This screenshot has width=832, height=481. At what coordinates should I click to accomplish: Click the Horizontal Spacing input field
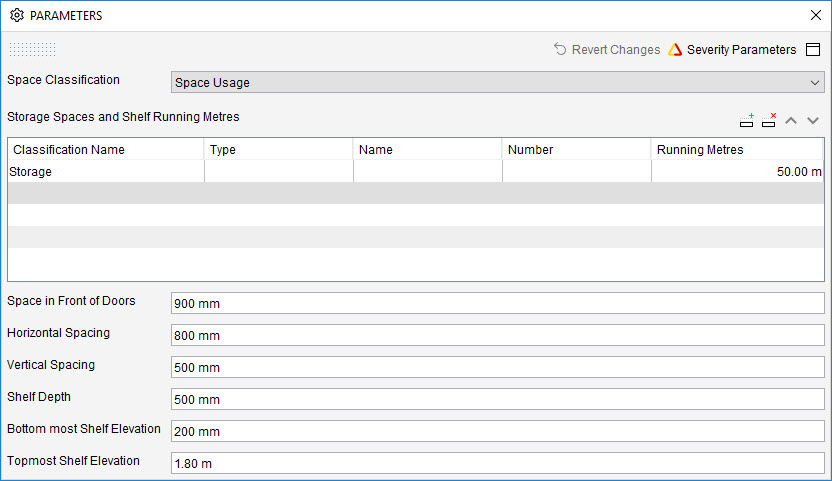(x=497, y=335)
